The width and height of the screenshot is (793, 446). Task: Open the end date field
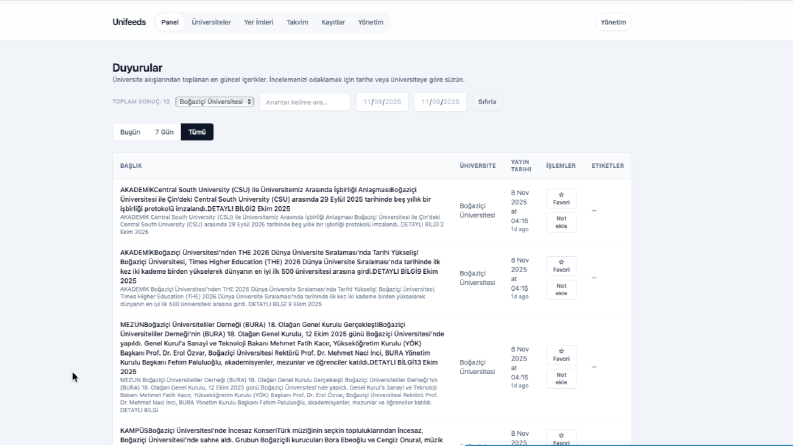click(440, 102)
